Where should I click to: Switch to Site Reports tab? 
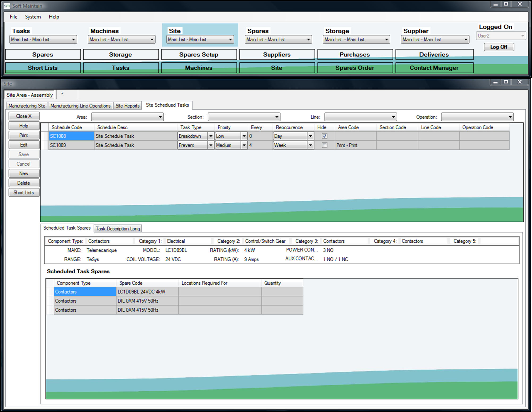128,106
